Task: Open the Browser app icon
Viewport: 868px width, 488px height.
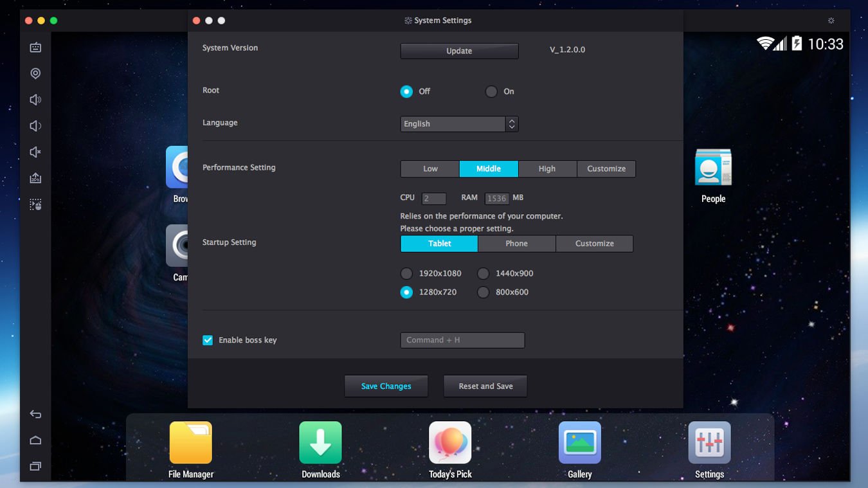Action: (x=177, y=167)
